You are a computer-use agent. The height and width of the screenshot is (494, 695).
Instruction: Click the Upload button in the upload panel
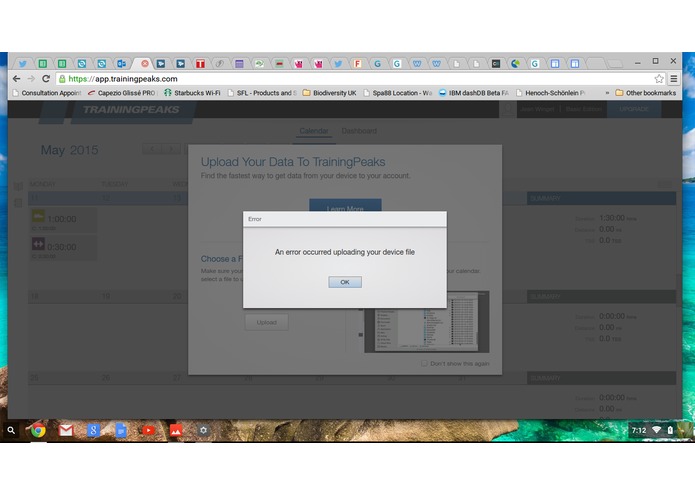coord(266,322)
